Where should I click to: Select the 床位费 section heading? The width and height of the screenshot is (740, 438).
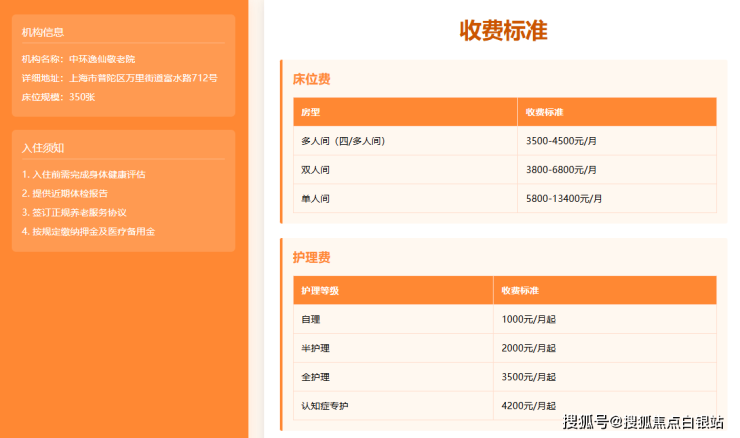(311, 79)
